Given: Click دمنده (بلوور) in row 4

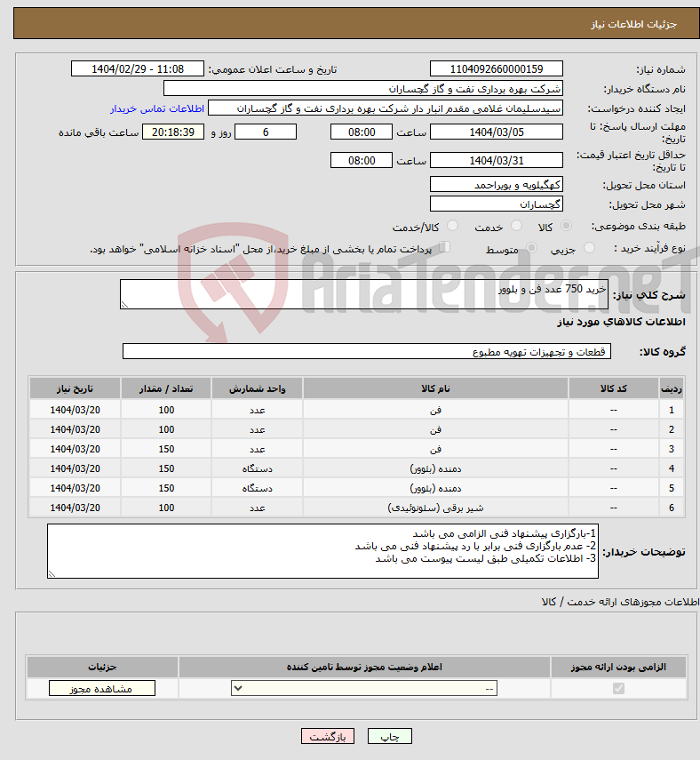Looking at the screenshot, I should (435, 468).
